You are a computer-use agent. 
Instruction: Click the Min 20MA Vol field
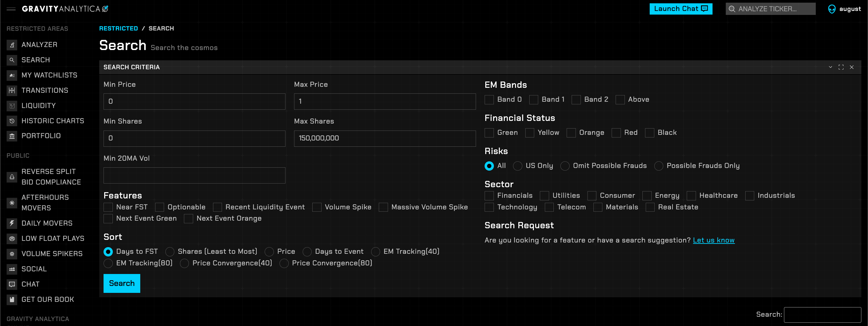194,176
